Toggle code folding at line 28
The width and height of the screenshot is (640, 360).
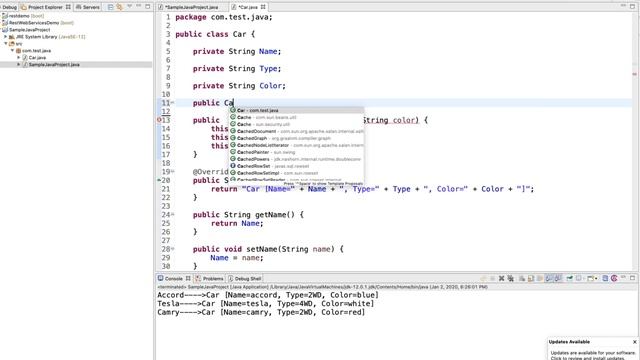173,249
